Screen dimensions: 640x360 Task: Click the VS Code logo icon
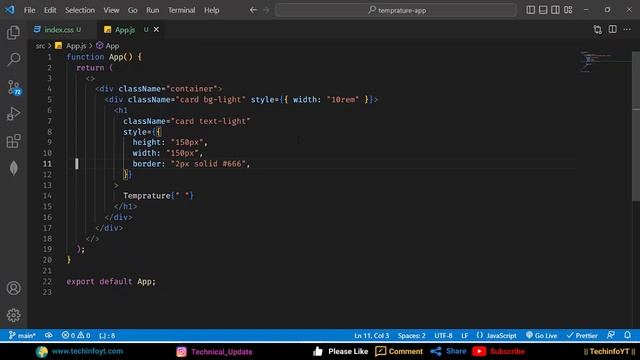coord(10,10)
